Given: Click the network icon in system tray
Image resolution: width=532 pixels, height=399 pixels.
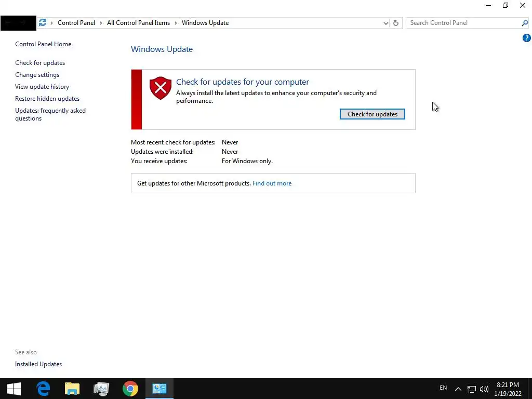Looking at the screenshot, I should (472, 389).
